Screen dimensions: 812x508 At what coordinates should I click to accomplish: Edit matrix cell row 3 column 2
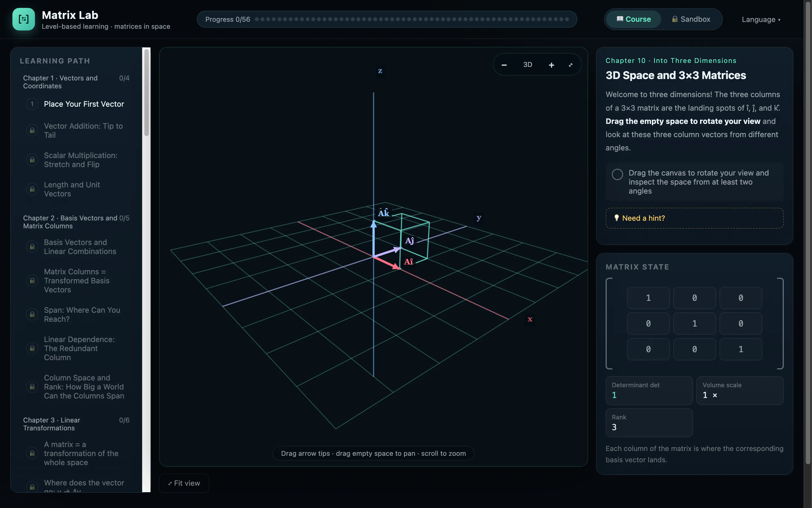(x=694, y=349)
